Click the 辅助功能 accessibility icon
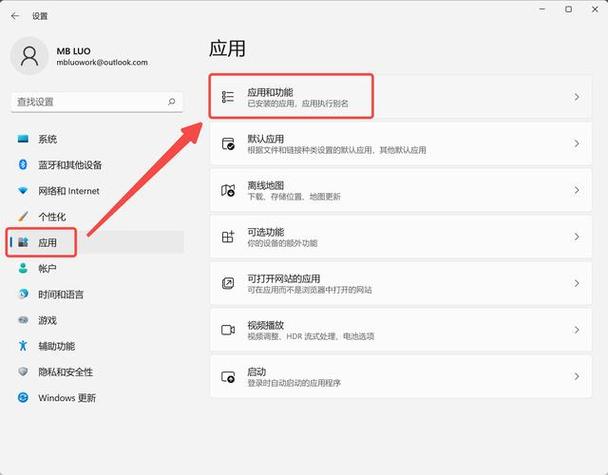The image size is (608, 475). tap(23, 345)
